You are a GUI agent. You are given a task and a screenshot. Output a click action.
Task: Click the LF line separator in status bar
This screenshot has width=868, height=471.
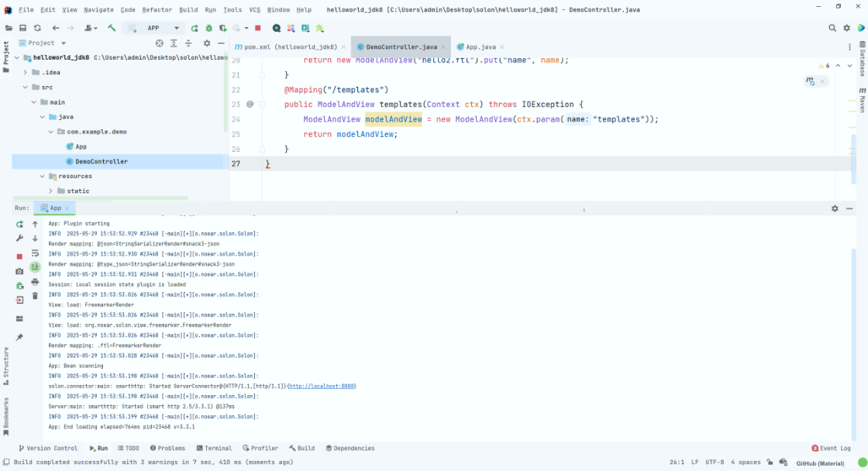pyautogui.click(x=694, y=462)
